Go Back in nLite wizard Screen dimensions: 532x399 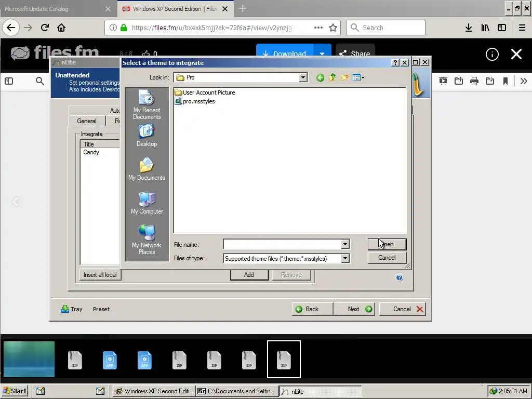click(312, 309)
